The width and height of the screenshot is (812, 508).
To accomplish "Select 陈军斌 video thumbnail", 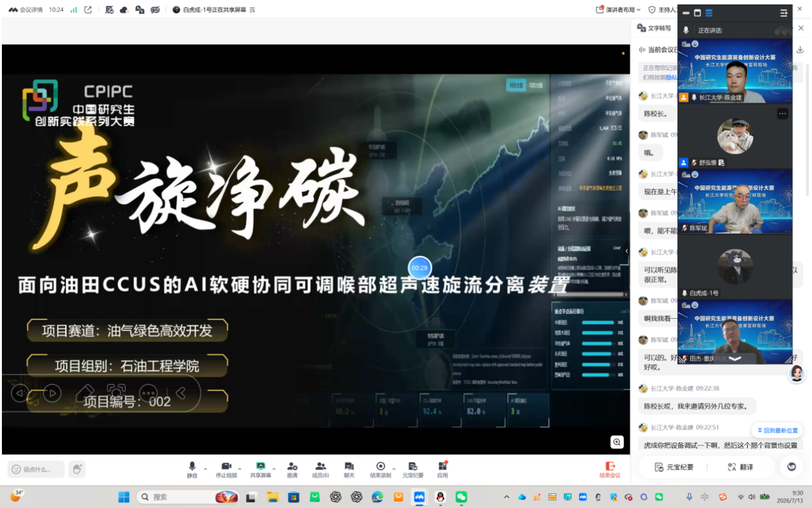I will click(x=735, y=201).
